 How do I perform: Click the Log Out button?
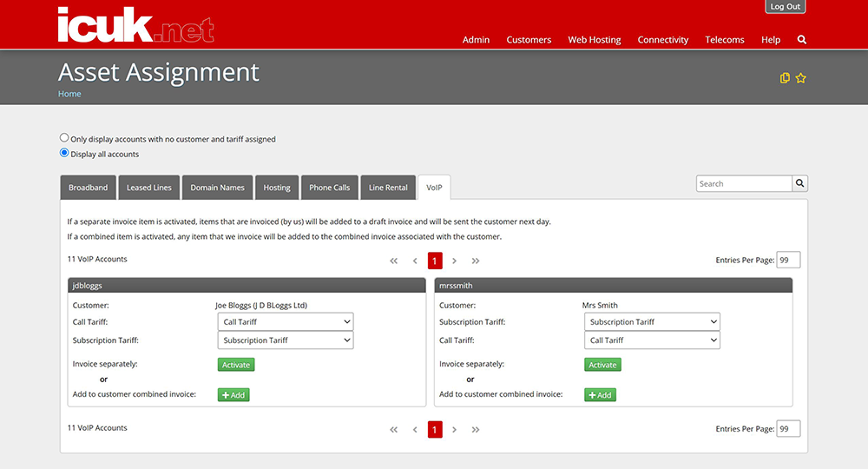(785, 6)
